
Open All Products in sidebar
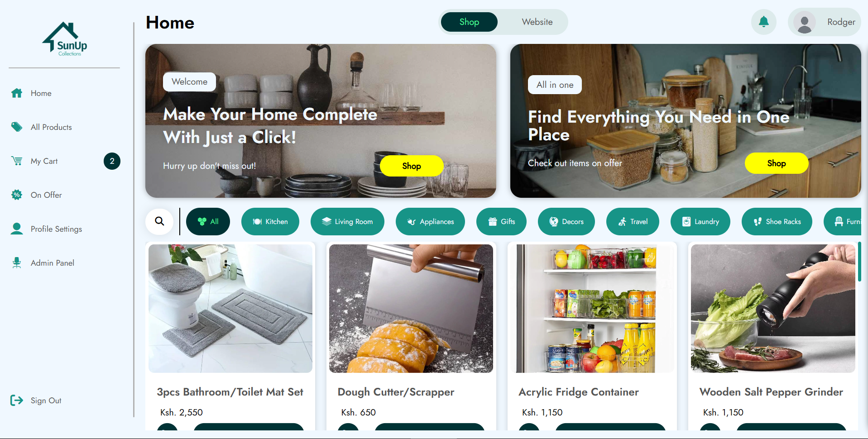(x=51, y=127)
